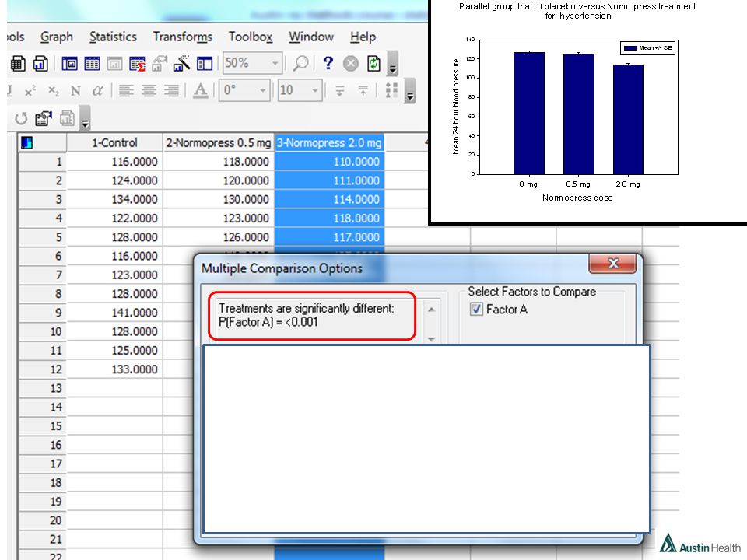The image size is (747, 560).
Task: Click the legend symbols grid icon
Action: pos(391,90)
